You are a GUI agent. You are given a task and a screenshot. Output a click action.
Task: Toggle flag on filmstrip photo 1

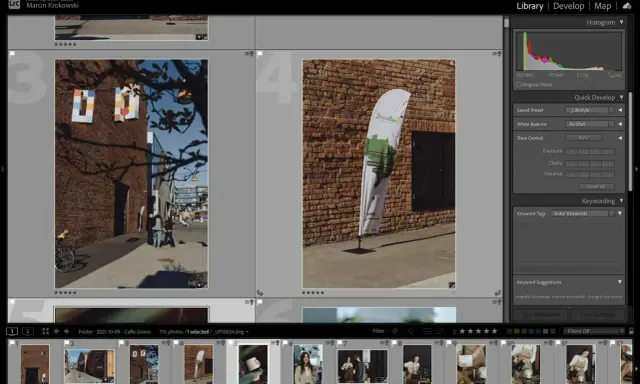coord(11,343)
